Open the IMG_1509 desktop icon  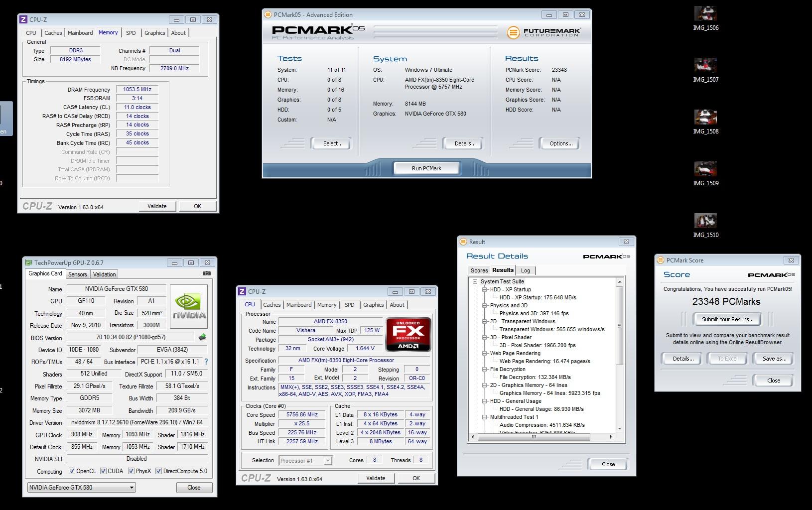pyautogui.click(x=705, y=174)
